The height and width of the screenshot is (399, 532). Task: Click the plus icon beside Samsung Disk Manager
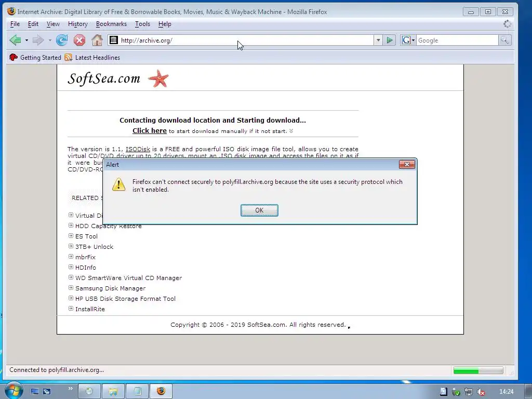(71, 287)
